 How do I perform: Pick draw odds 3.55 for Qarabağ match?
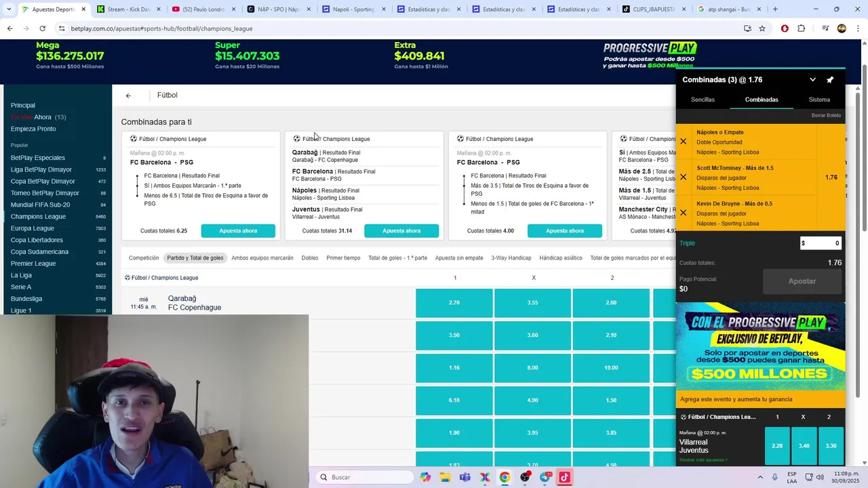click(x=533, y=303)
